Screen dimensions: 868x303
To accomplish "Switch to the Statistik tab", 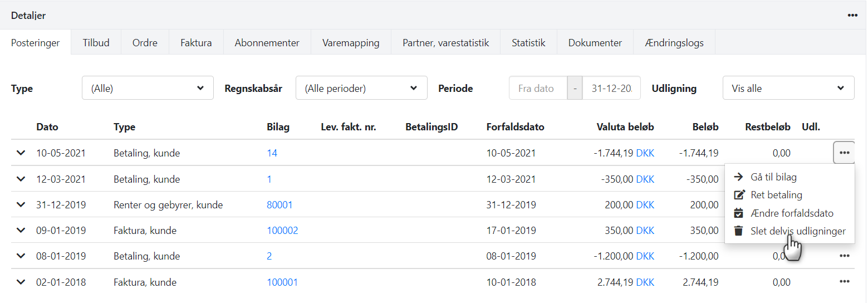I will (x=528, y=43).
